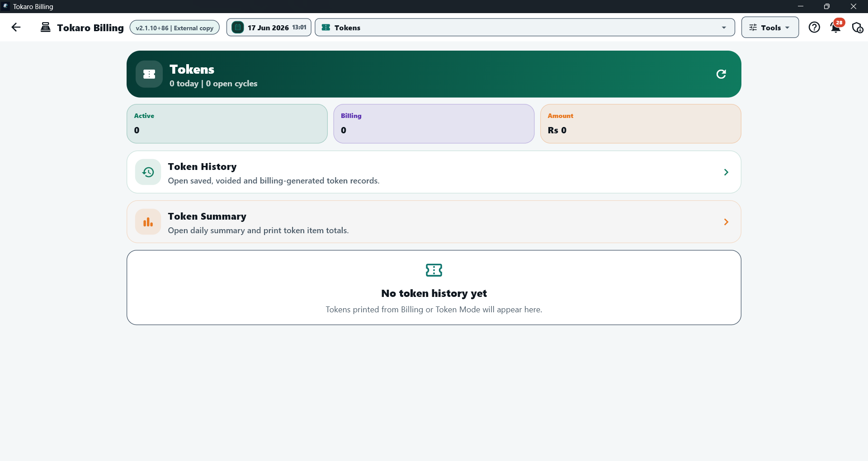Click the Tools sliders icon
The width and height of the screenshot is (868, 461).
(753, 28)
